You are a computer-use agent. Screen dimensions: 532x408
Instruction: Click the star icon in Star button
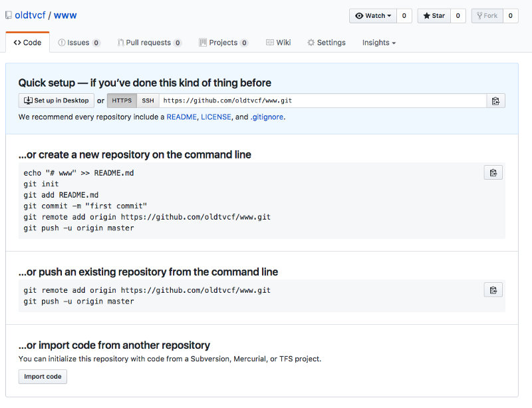point(426,15)
